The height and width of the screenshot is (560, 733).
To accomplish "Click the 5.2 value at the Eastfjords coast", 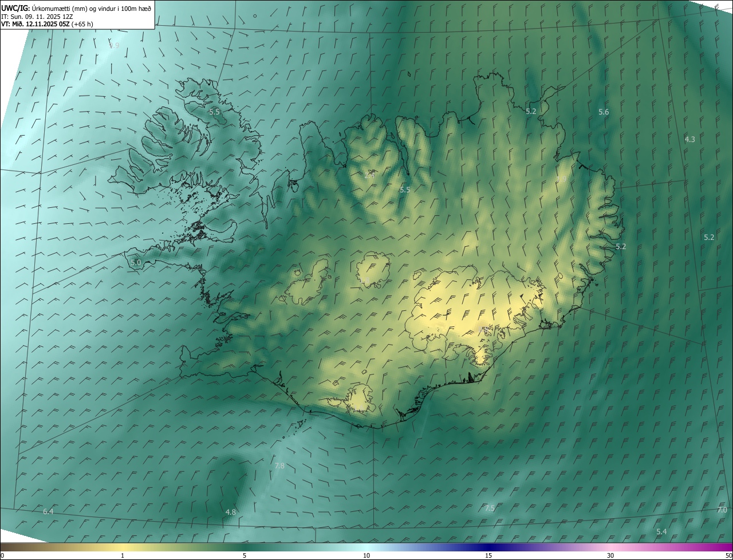I will point(621,246).
